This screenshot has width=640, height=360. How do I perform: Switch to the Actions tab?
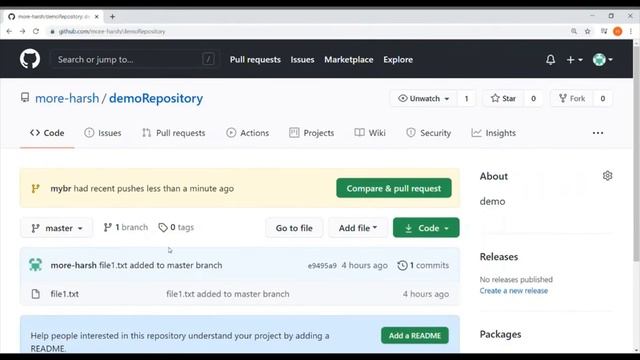point(247,133)
